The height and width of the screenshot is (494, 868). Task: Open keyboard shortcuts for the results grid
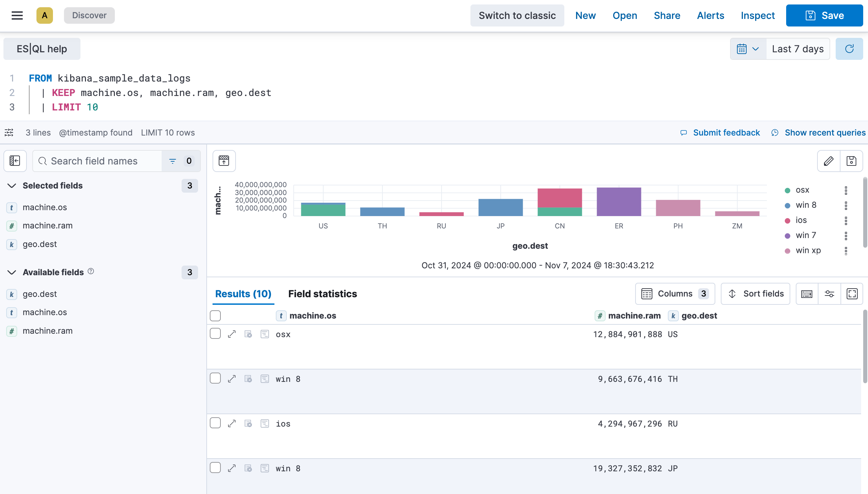click(x=807, y=294)
